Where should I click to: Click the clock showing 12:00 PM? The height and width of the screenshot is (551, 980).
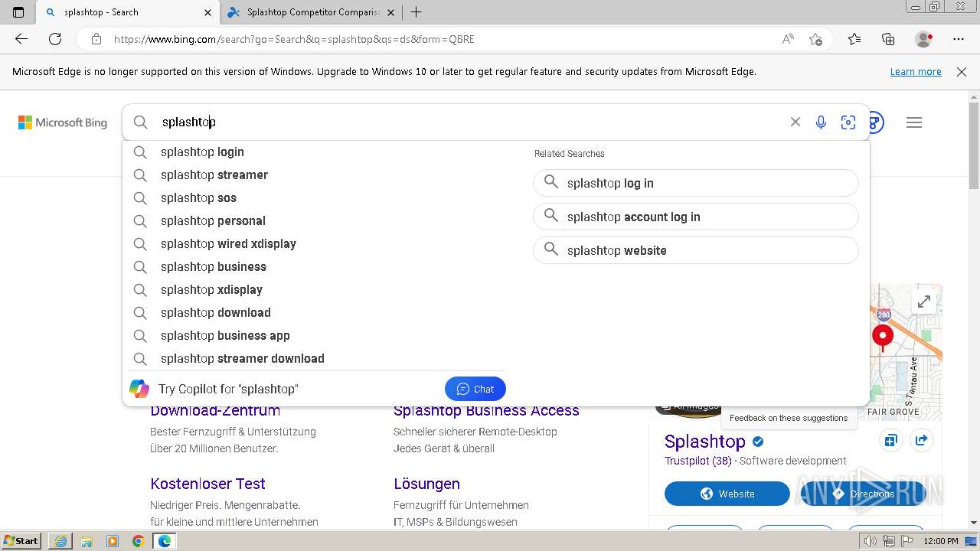(x=941, y=541)
